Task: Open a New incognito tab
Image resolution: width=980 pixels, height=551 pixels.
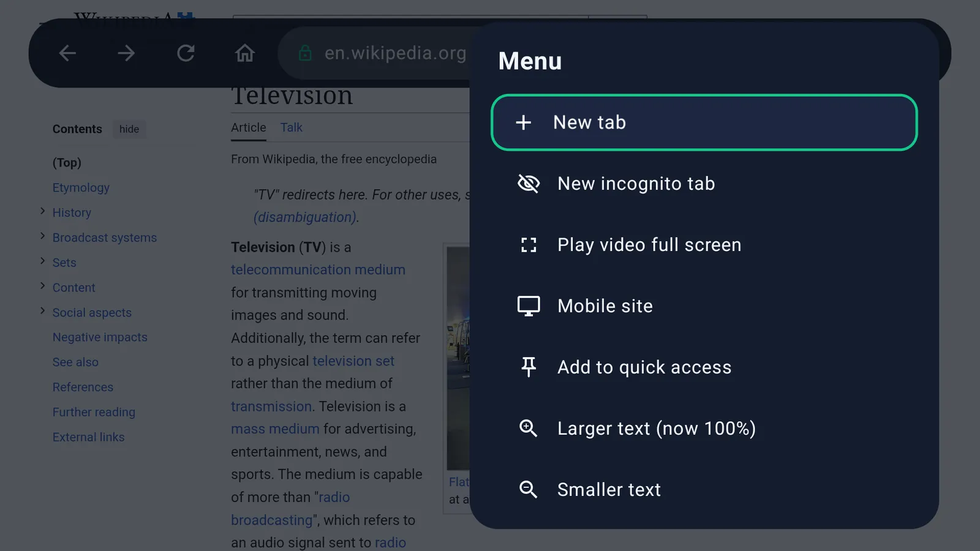Action: point(704,184)
